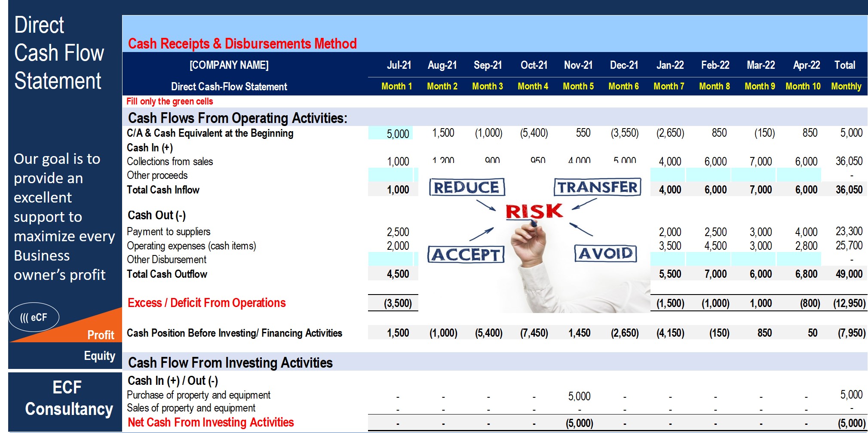The height and width of the screenshot is (433, 868).
Task: Select the Total column header
Action: point(845,65)
